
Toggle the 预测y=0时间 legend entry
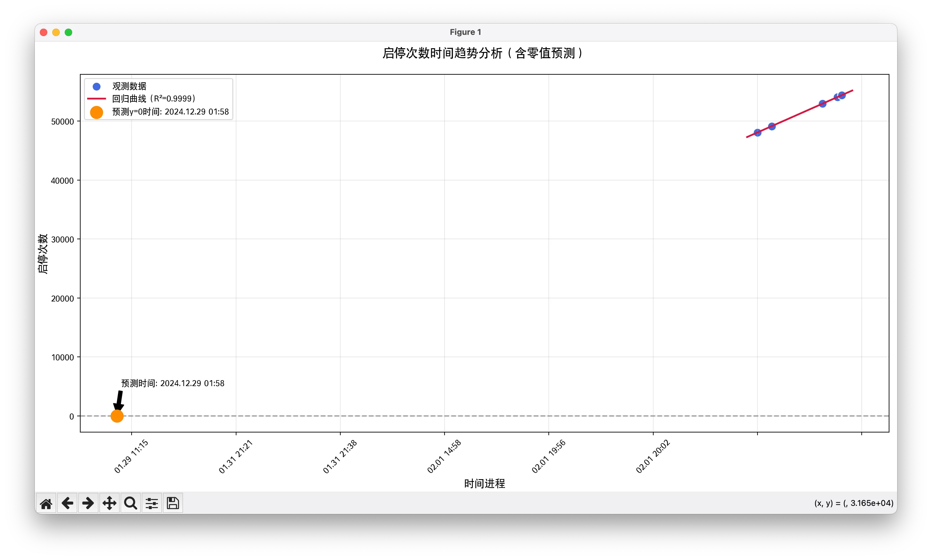[170, 111]
